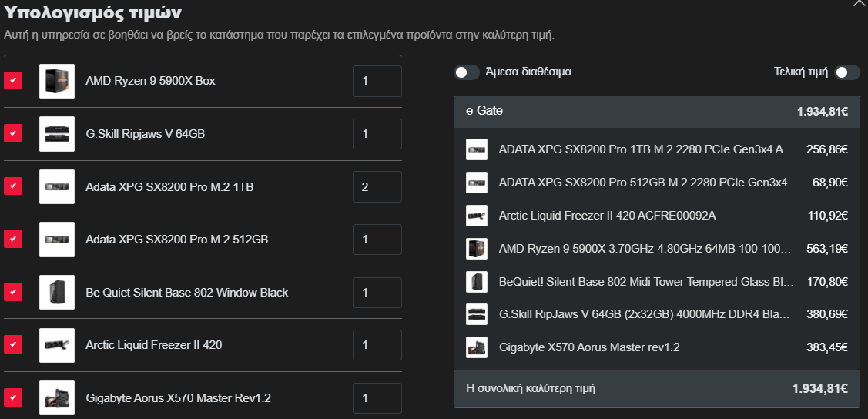
Task: Click Be Quiet Silent Base 802 Window Black name
Action: coord(187,292)
